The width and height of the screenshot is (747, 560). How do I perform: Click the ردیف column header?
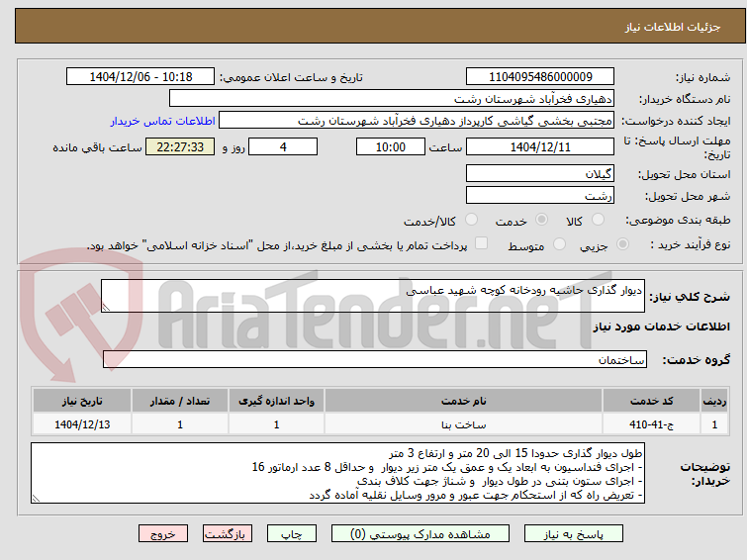714,401
